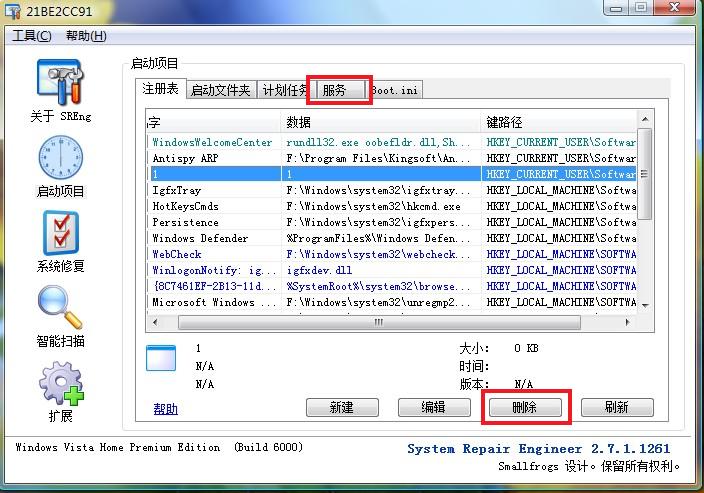
Task: Switch to the 启动文件夹 tab
Action: (x=221, y=90)
